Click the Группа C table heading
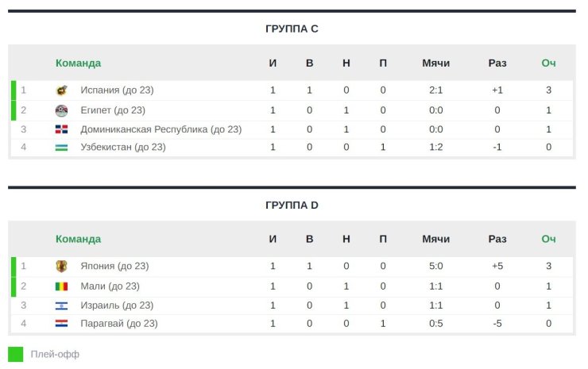This screenshot has height=369, width=588. coord(292,29)
